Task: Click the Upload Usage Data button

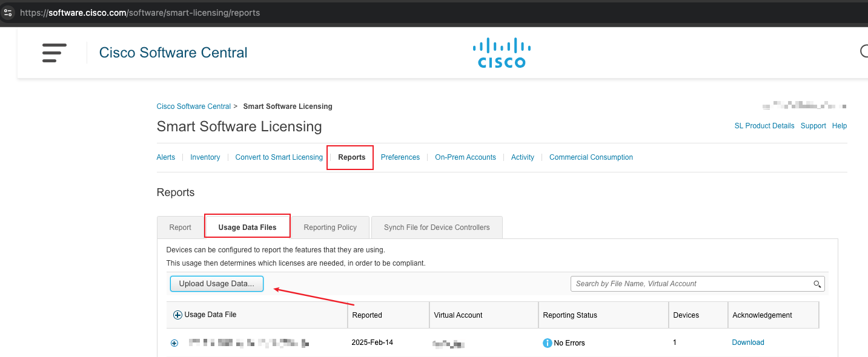Action: pyautogui.click(x=217, y=284)
